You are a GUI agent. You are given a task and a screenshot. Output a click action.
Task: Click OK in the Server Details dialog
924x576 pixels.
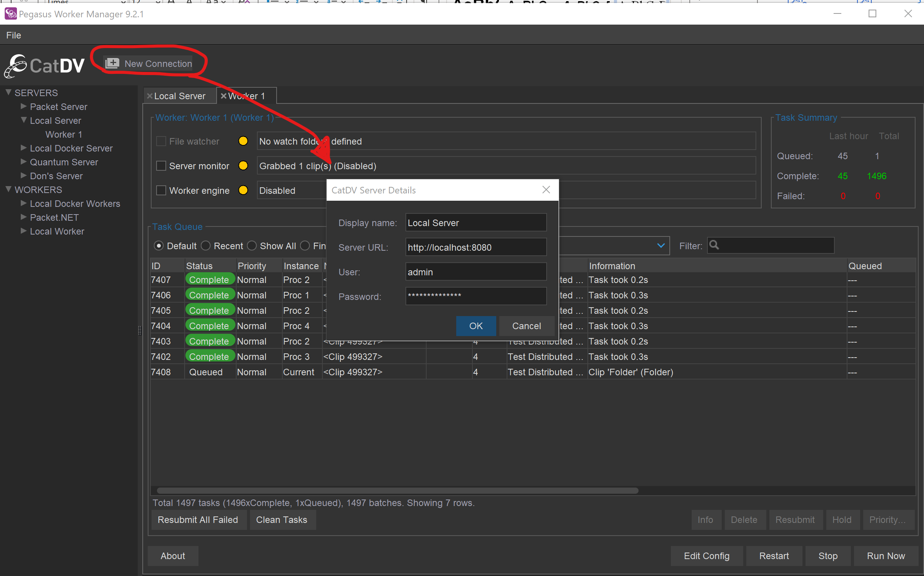[476, 326]
